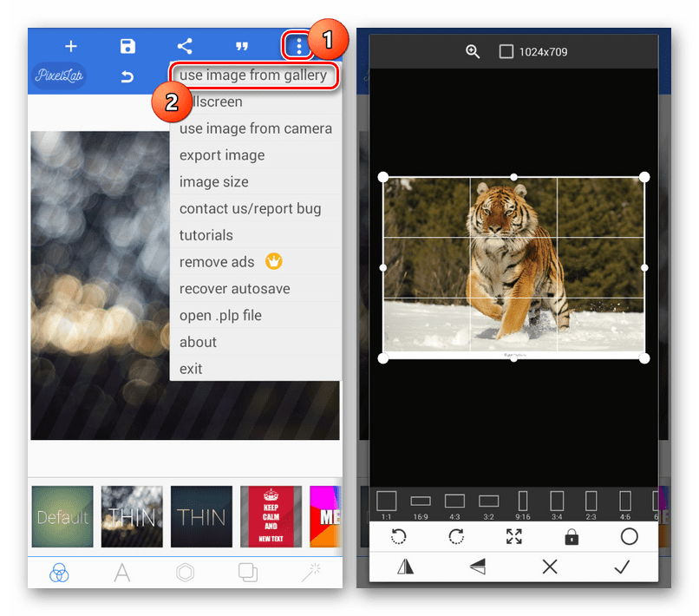Confirm crop with the checkmark icon
This screenshot has height=616, width=699.
click(x=621, y=567)
